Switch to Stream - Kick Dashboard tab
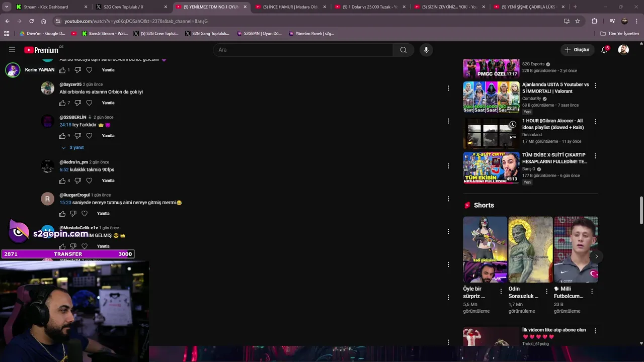Screen dimensions: 644x362 [x=50, y=7]
